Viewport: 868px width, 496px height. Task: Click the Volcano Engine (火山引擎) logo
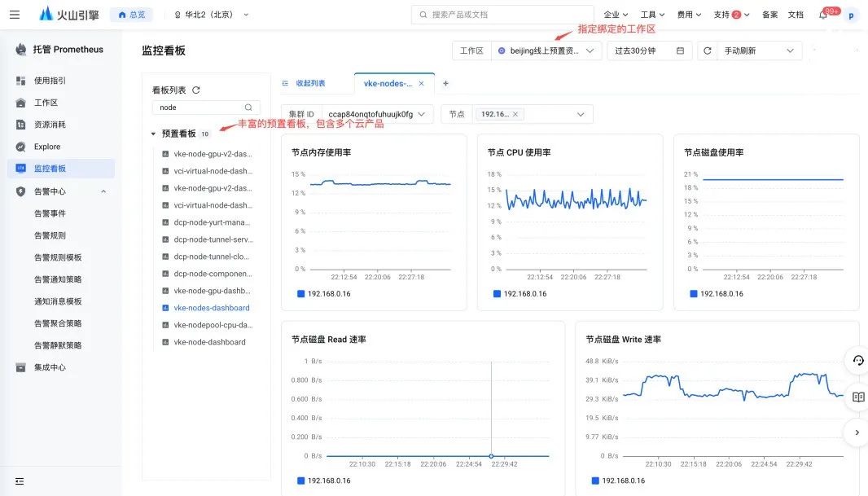click(x=68, y=15)
